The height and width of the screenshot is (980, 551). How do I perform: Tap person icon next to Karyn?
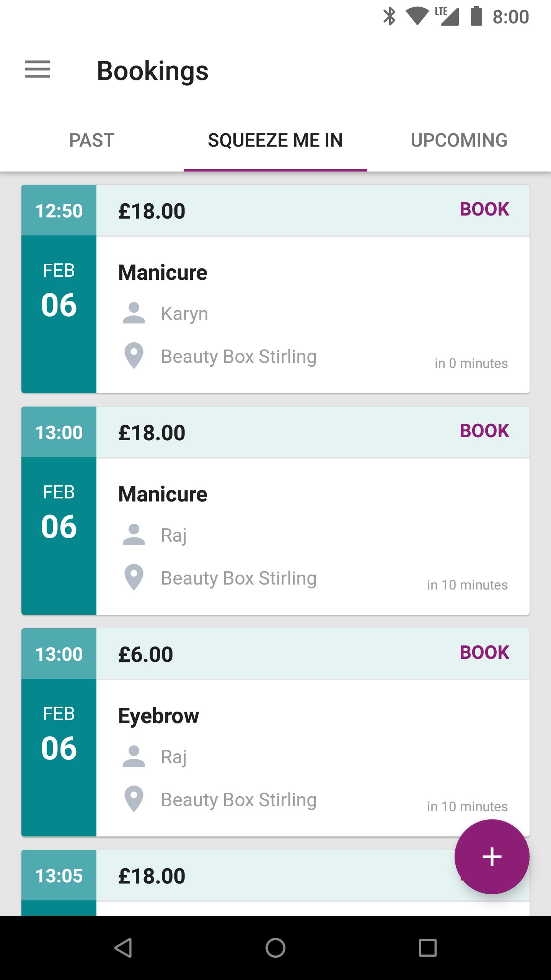coord(134,313)
